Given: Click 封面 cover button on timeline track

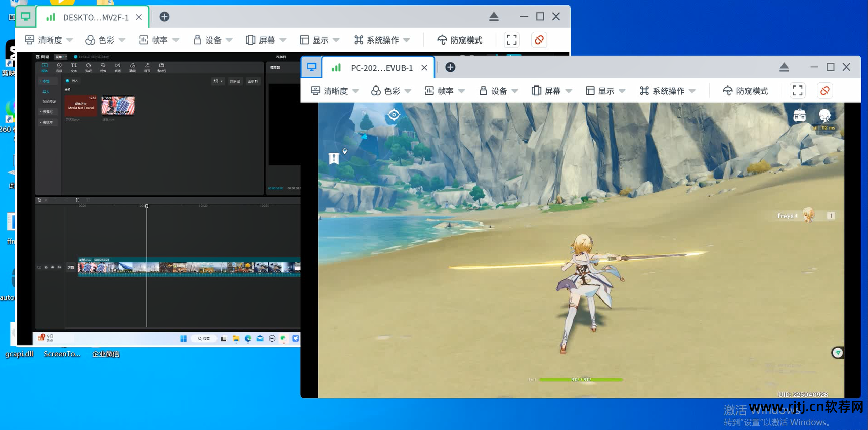Looking at the screenshot, I should point(71,267).
